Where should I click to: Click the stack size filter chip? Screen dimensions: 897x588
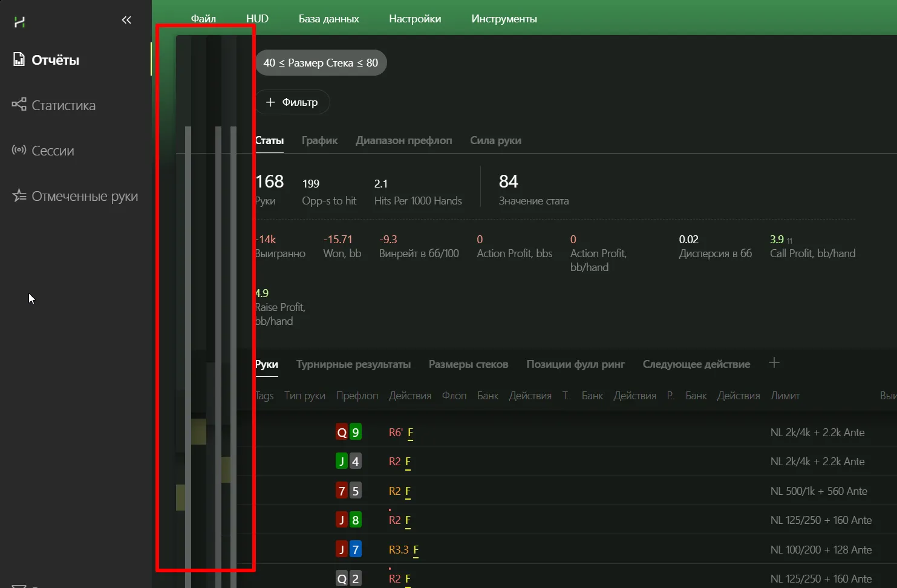click(321, 63)
